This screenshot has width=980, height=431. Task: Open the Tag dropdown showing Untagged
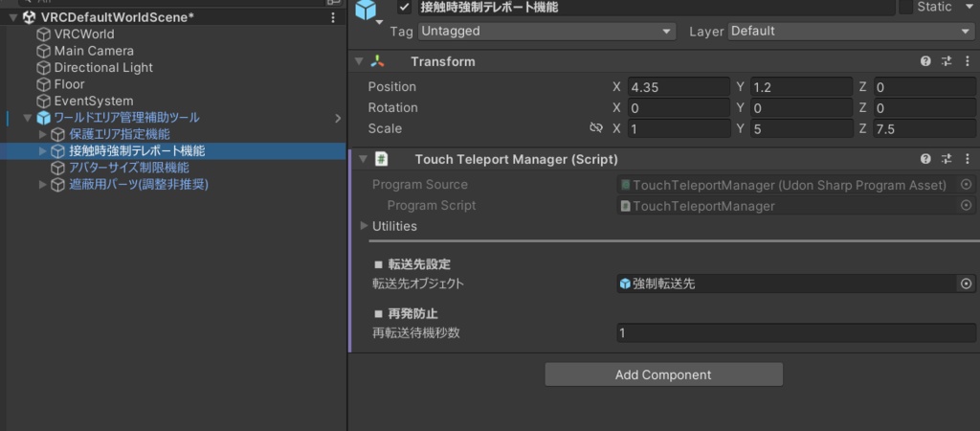click(x=546, y=31)
